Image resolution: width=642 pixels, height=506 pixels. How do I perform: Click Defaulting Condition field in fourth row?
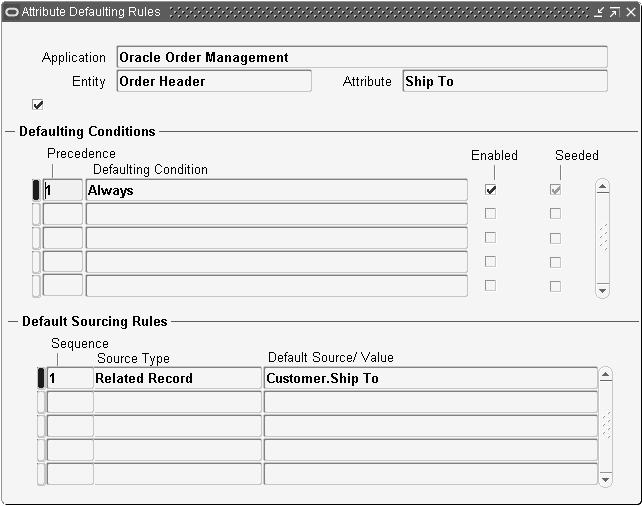[276, 262]
